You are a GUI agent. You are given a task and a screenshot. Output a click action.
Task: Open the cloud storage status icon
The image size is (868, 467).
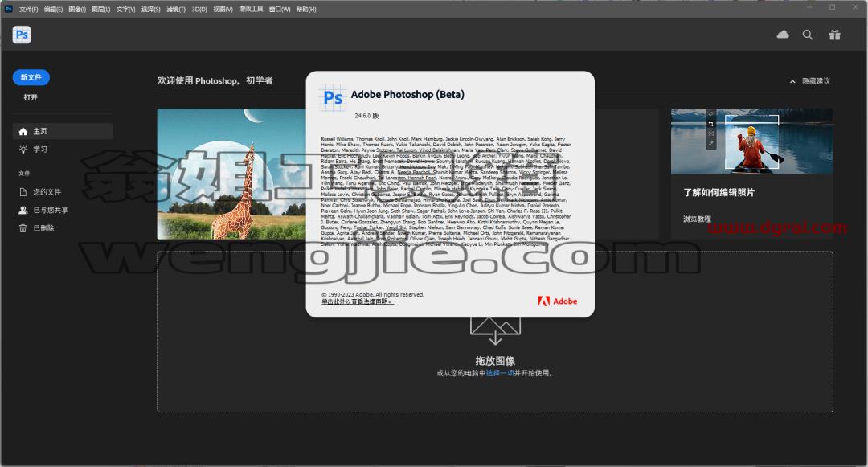(783, 35)
